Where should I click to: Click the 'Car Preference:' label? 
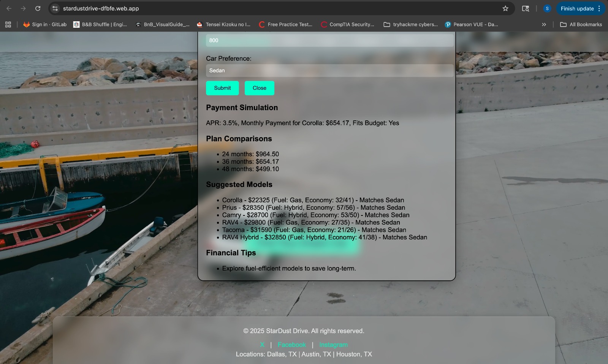pos(229,59)
